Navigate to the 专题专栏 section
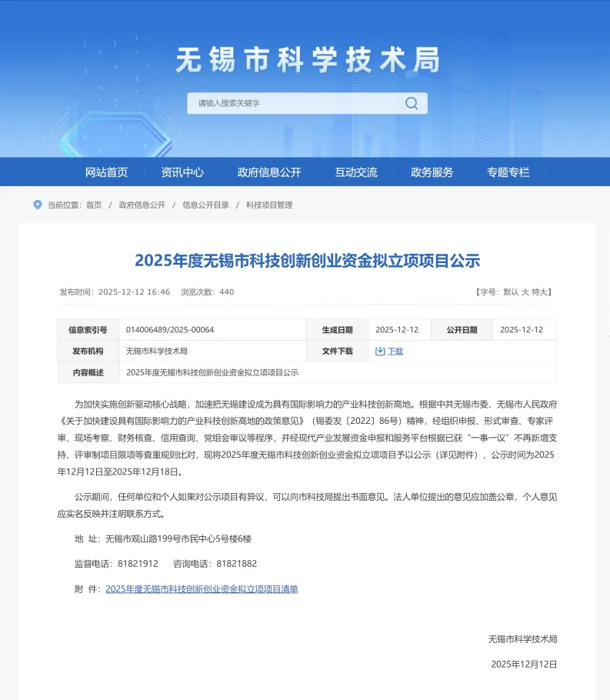The width and height of the screenshot is (610, 700). point(508,172)
